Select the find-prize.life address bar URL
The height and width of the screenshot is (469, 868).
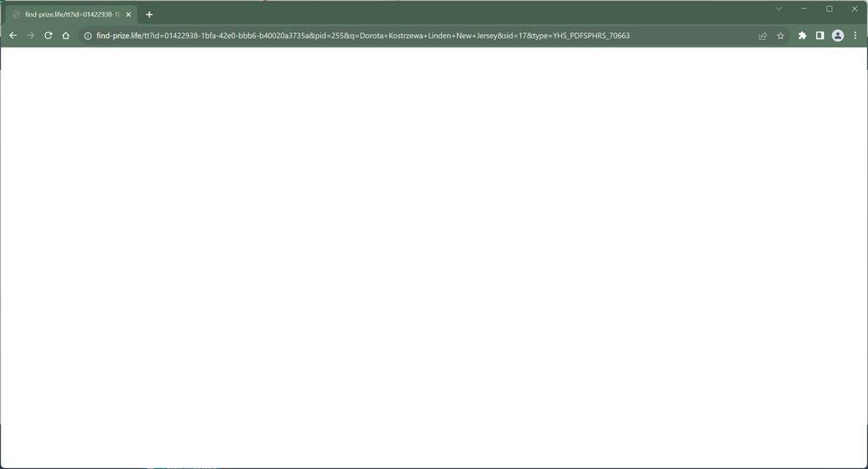(x=364, y=35)
